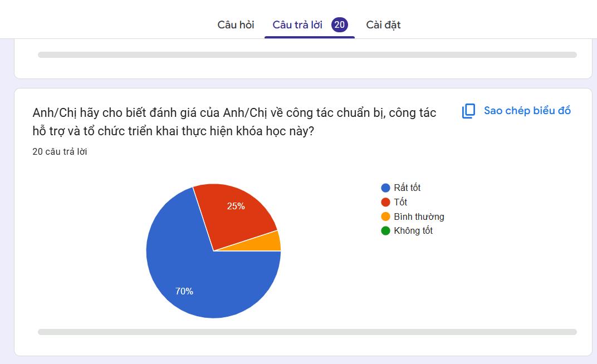Switch to the Câu trả lời tab
This screenshot has height=364, width=597.
[297, 24]
